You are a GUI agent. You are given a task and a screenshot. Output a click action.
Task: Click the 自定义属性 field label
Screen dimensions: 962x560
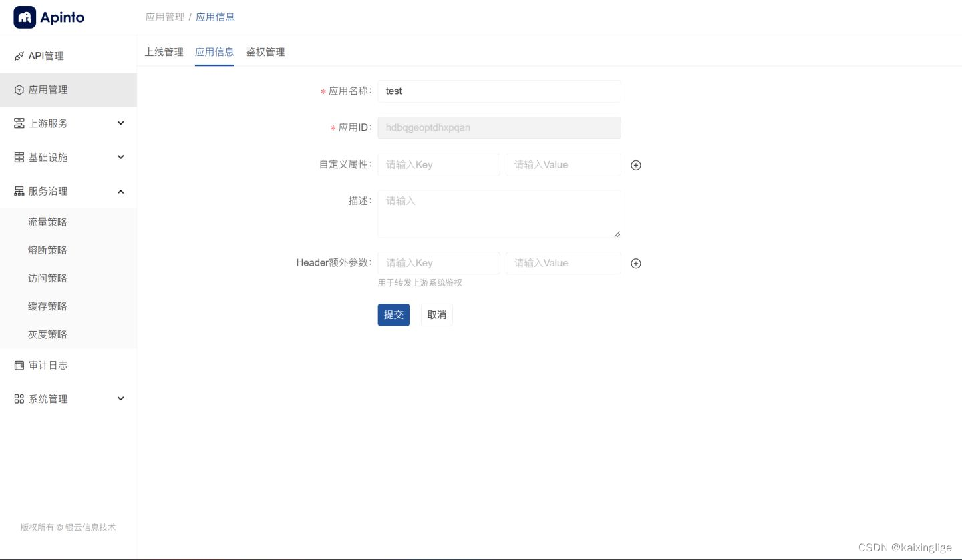click(345, 164)
